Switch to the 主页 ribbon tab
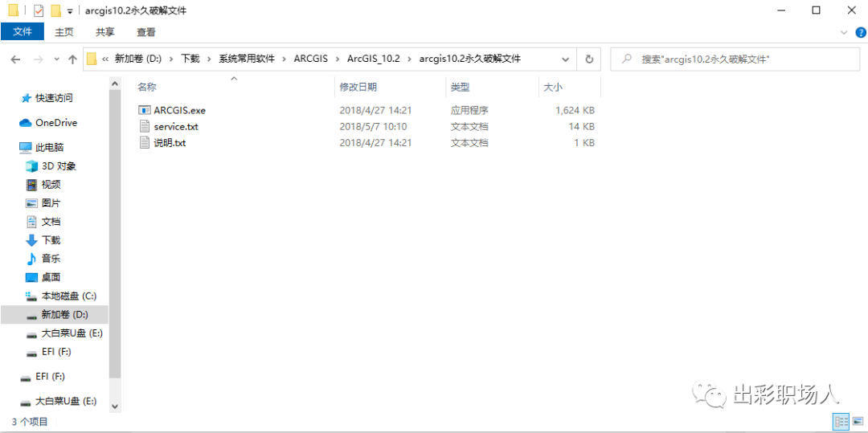 (64, 32)
